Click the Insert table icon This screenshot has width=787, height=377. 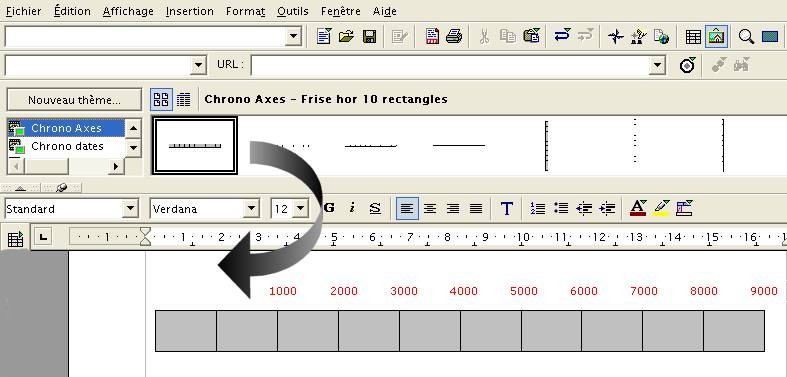(693, 37)
